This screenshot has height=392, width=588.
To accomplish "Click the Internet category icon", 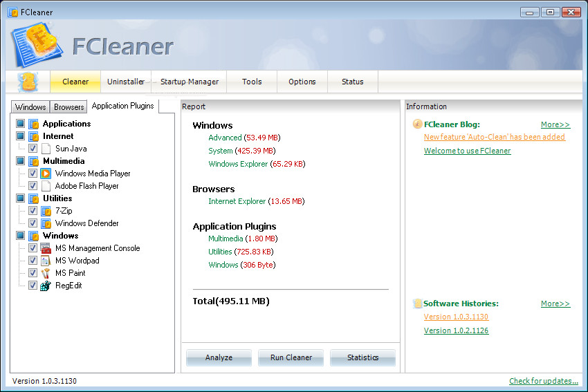I will (34, 136).
